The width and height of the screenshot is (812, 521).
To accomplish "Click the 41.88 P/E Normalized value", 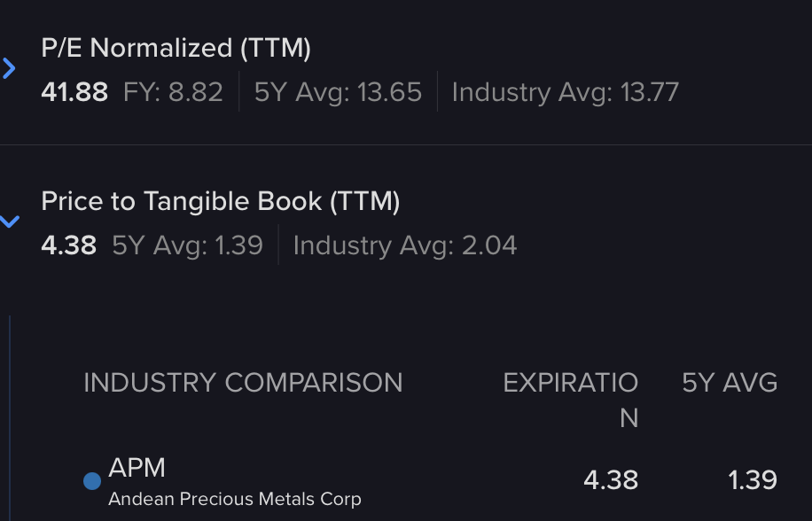I will click(74, 92).
